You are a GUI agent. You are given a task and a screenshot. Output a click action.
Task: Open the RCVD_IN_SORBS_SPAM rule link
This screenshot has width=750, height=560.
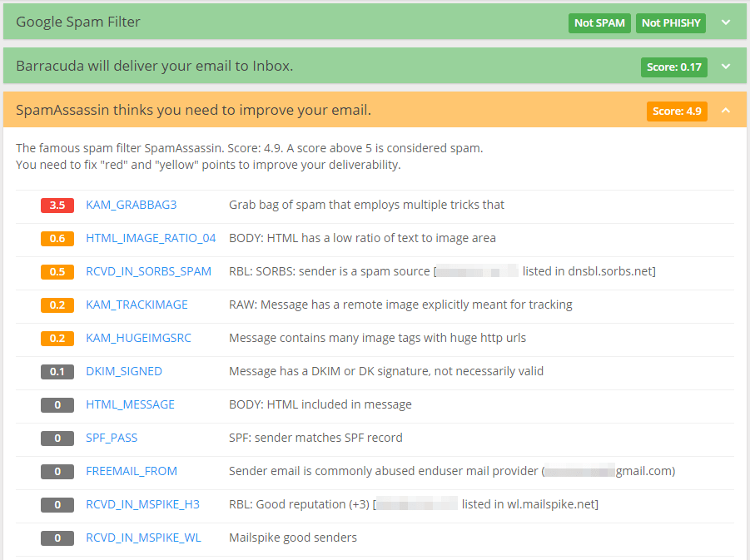[x=148, y=271]
